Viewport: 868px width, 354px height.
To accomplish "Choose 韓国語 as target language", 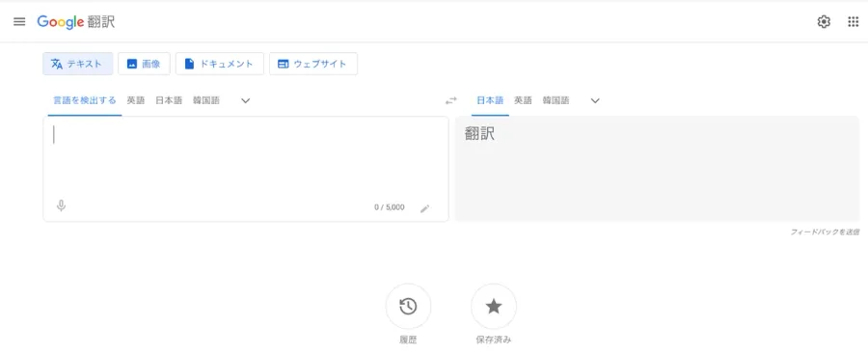I will [556, 100].
